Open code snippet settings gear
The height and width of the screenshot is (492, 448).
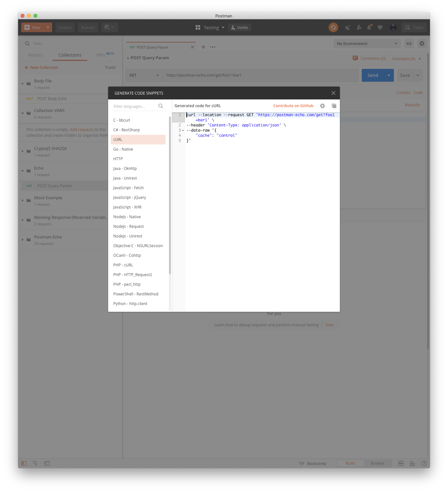(322, 106)
